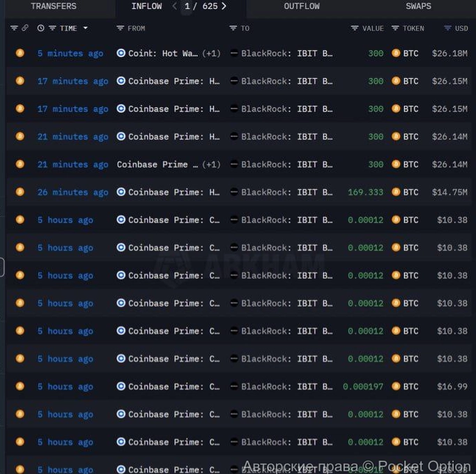This screenshot has height=474, width=476.
Task: Click the clock icon beside TIME
Action: [40, 29]
